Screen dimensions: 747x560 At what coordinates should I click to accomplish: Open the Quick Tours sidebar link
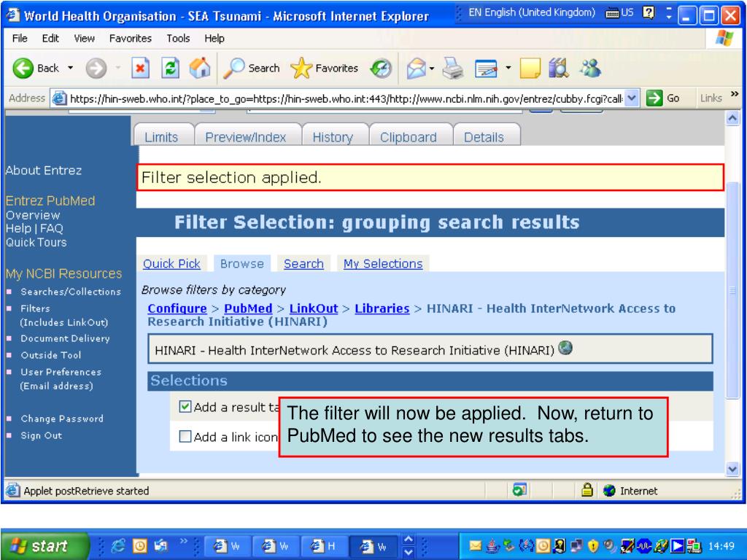pos(36,242)
